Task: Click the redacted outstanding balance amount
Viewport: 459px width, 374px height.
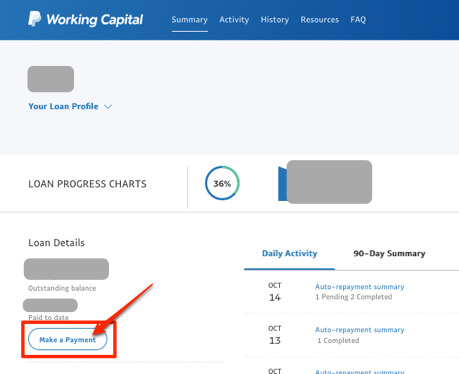Action: [x=66, y=269]
